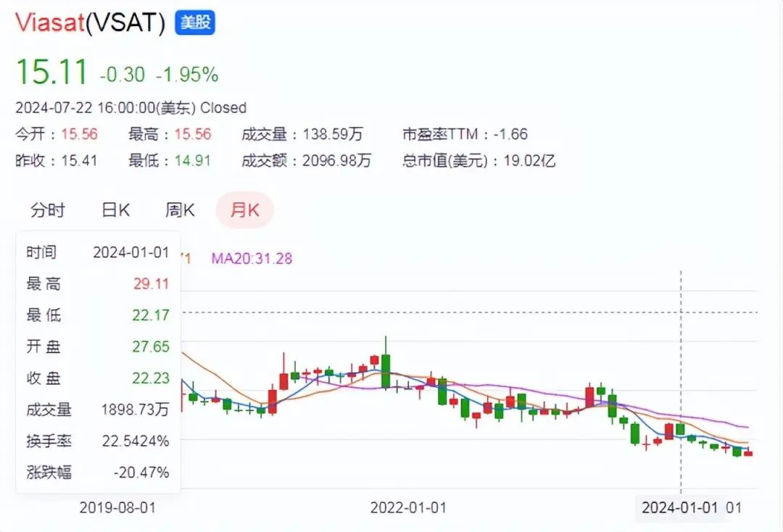Click the tall green candlestick with highest wick

tap(386, 370)
